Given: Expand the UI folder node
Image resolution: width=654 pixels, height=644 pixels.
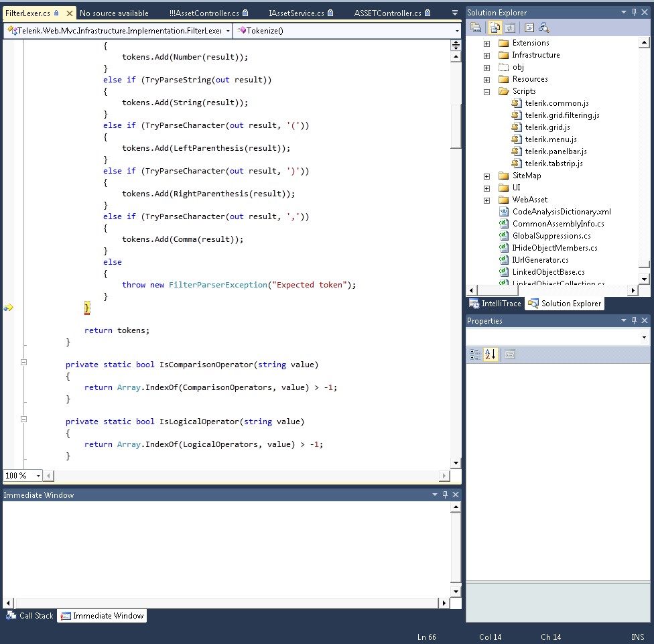Looking at the screenshot, I should tap(486, 188).
